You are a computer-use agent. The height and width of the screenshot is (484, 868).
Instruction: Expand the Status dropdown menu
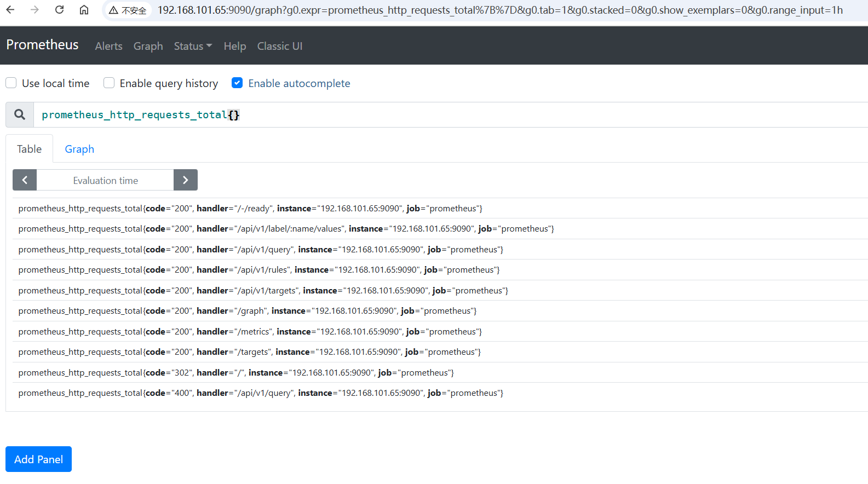[x=193, y=46]
